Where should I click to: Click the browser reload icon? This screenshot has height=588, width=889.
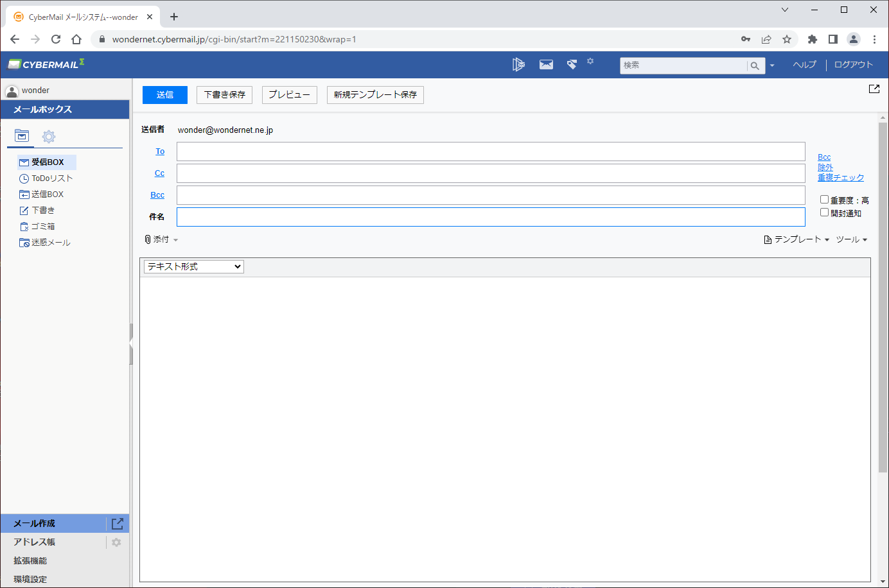click(x=56, y=39)
